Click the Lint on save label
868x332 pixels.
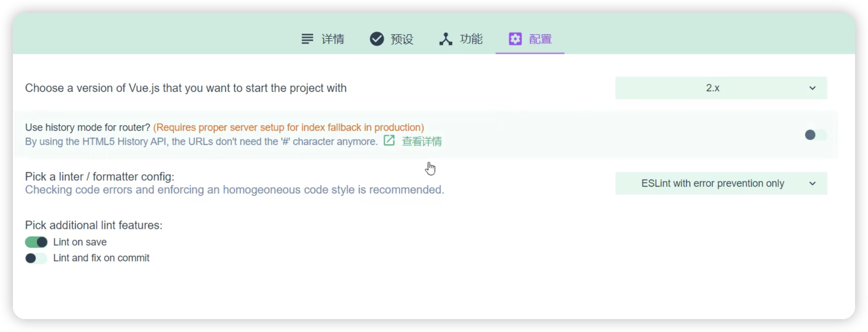[80, 242]
